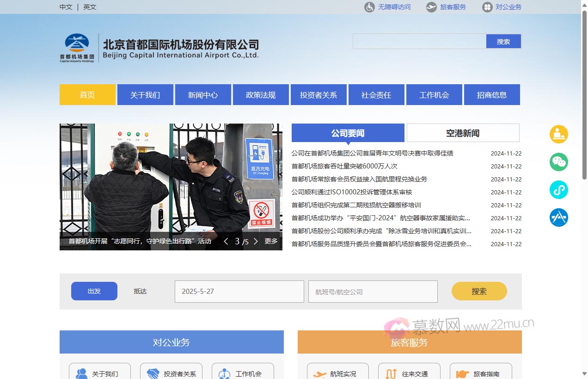Image resolution: width=588 pixels, height=379 pixels.
Task: Click the yellow customer service icon on the right
Action: tap(558, 134)
